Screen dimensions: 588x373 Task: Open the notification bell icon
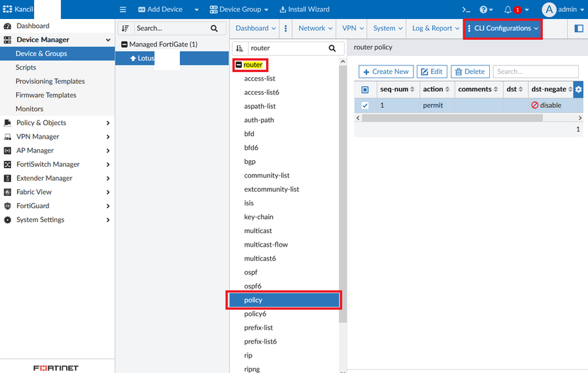(508, 10)
